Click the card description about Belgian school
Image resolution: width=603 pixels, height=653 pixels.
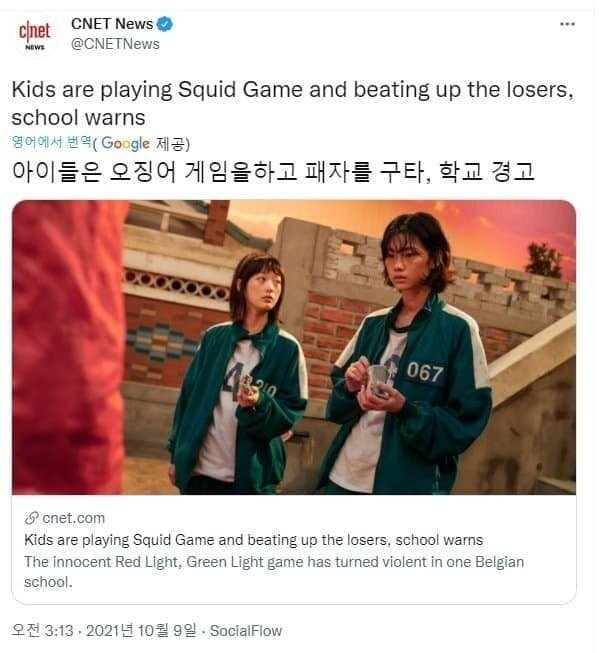pos(274,572)
